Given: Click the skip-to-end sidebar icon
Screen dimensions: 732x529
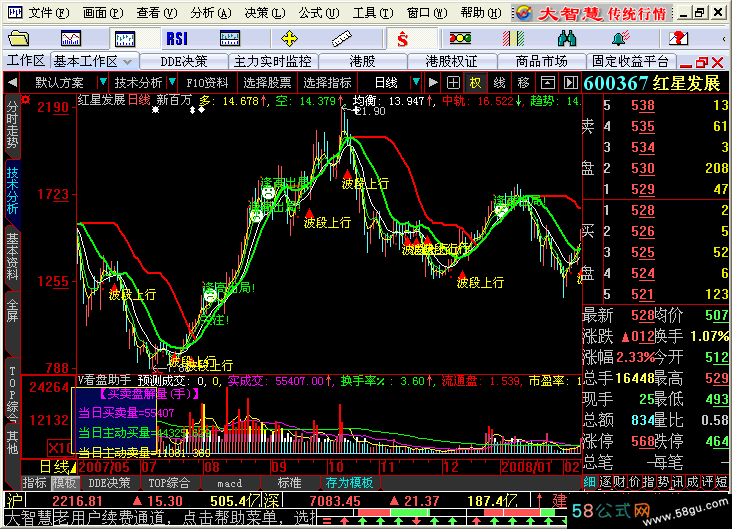Looking at the screenshot, I should click(x=570, y=83).
